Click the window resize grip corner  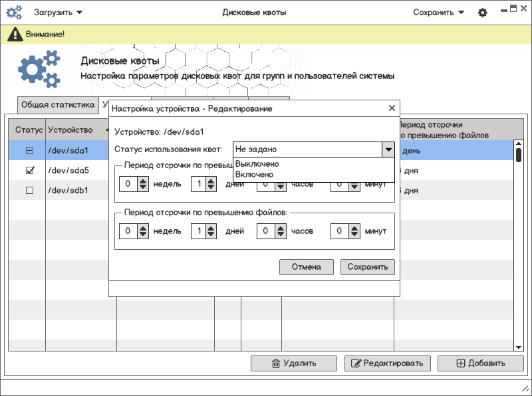point(524,388)
